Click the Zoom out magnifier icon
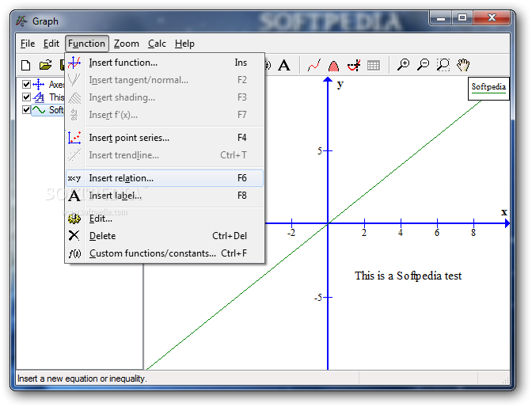This screenshot has width=532, height=407. pos(423,64)
